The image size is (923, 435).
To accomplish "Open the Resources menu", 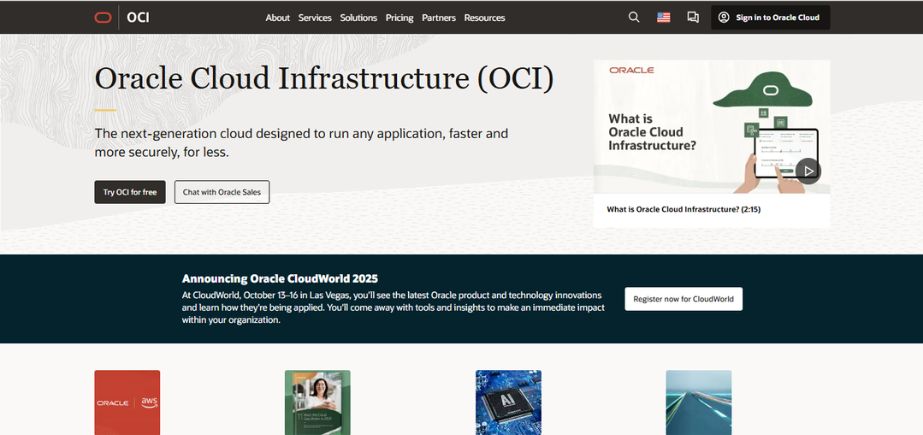I will (x=484, y=18).
